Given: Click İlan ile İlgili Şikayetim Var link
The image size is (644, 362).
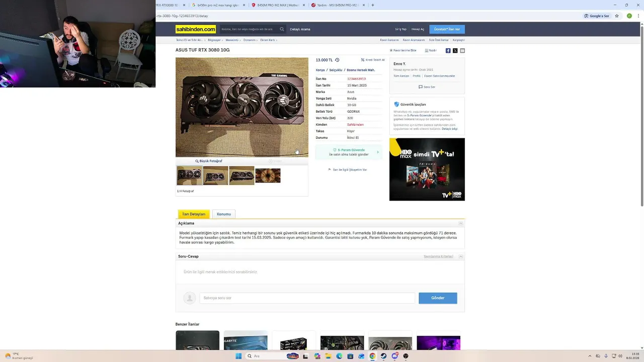Looking at the screenshot, I should pyautogui.click(x=347, y=169).
